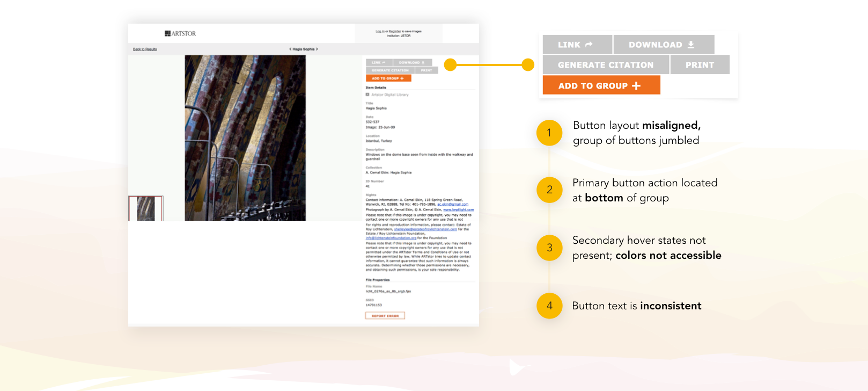Click the Artstor Digital Library icon under Item Details
This screenshot has height=391, width=868.
[x=367, y=95]
